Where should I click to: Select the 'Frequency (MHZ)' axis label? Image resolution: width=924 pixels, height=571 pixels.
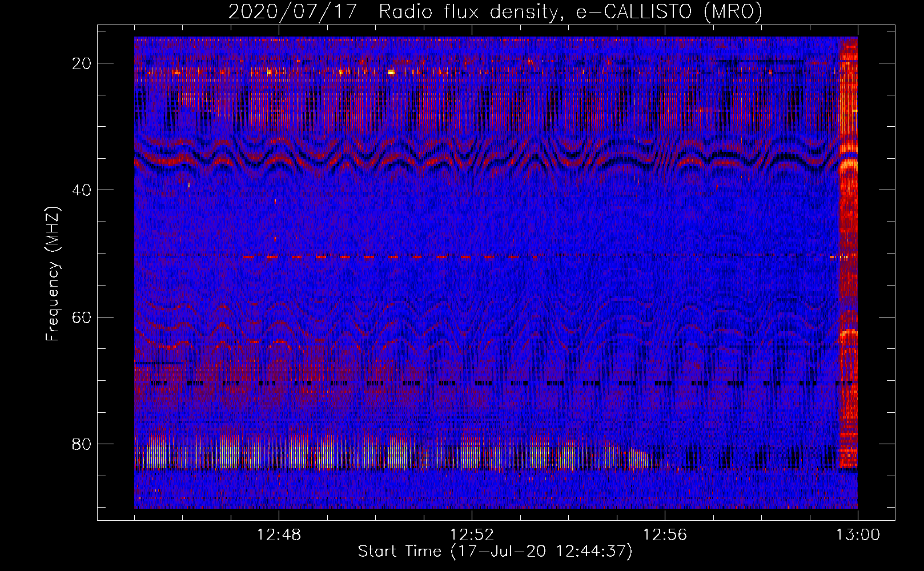(53, 274)
